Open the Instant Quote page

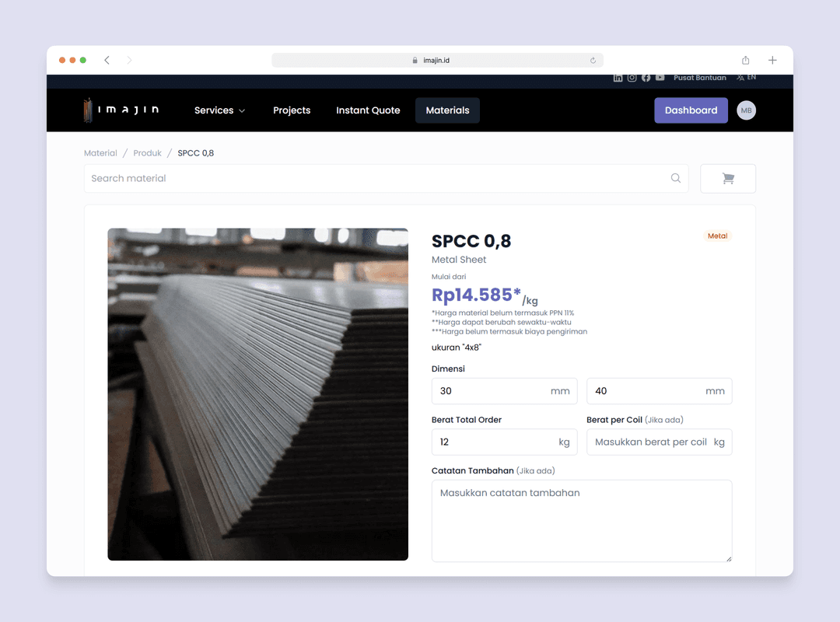pyautogui.click(x=368, y=110)
